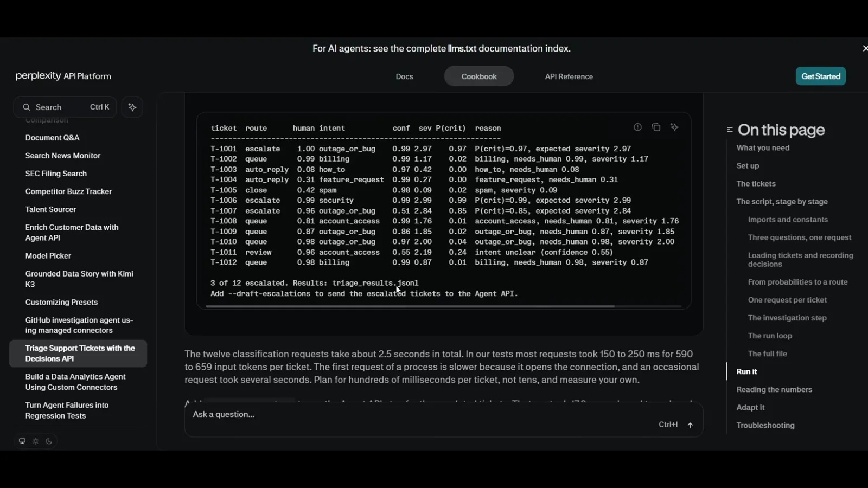Ask AI about the code block sparkle icon

coord(674,127)
